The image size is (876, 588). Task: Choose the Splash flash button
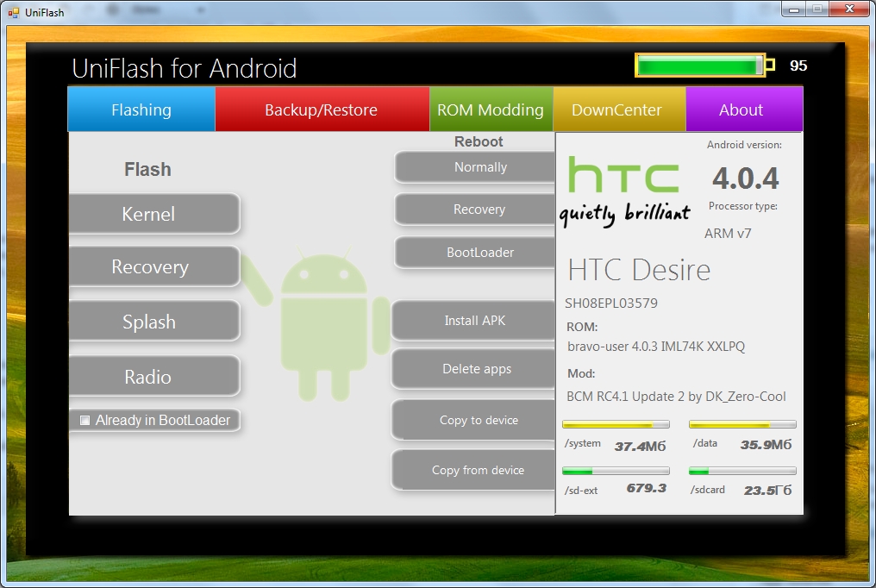pyautogui.click(x=149, y=322)
